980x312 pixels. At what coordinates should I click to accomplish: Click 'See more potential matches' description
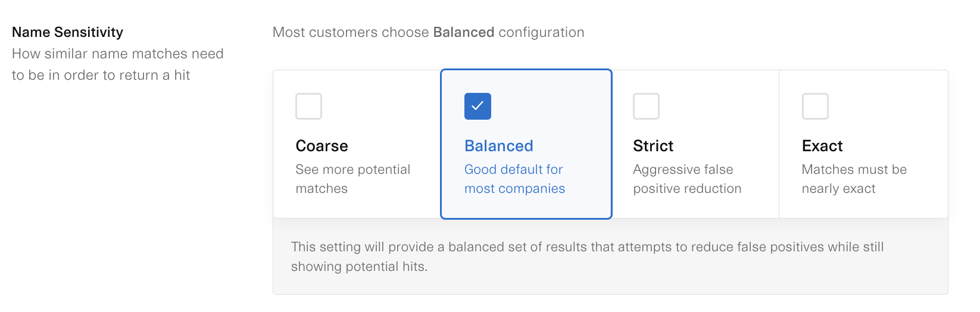(352, 179)
